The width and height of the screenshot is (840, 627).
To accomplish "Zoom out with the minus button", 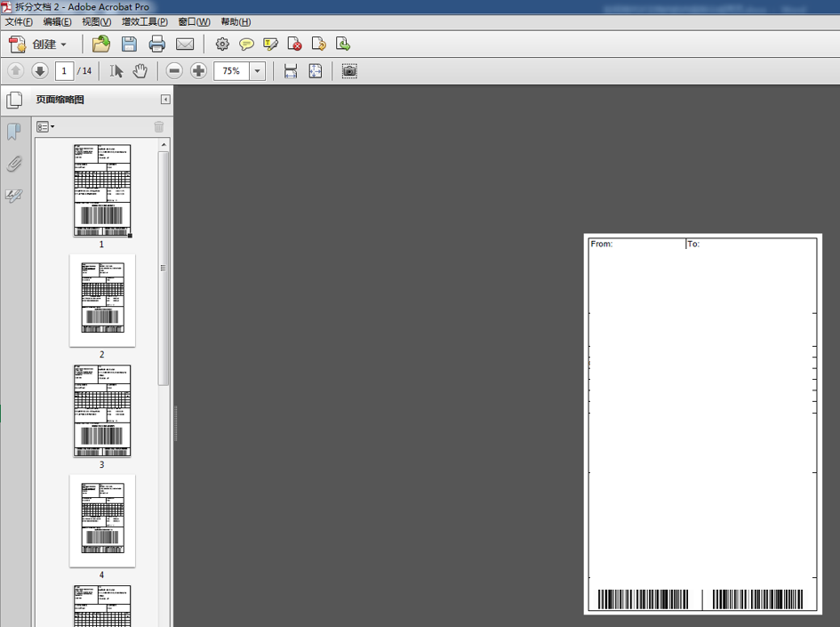I will click(174, 71).
